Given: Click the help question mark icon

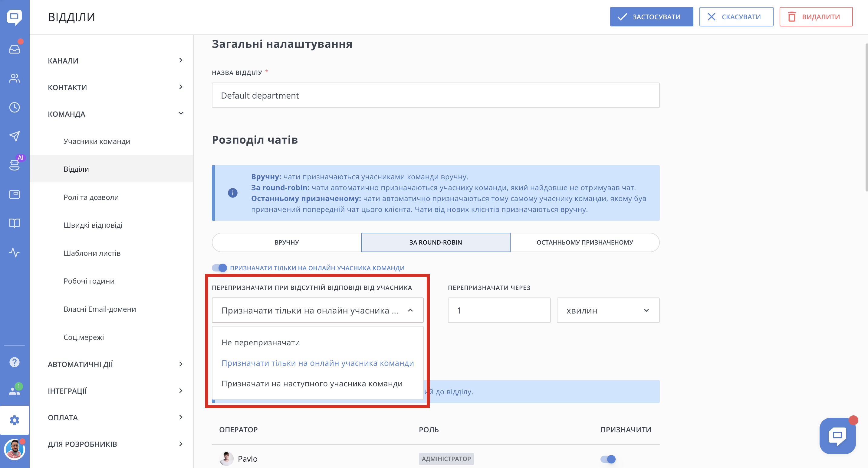Looking at the screenshot, I should click(x=15, y=362).
